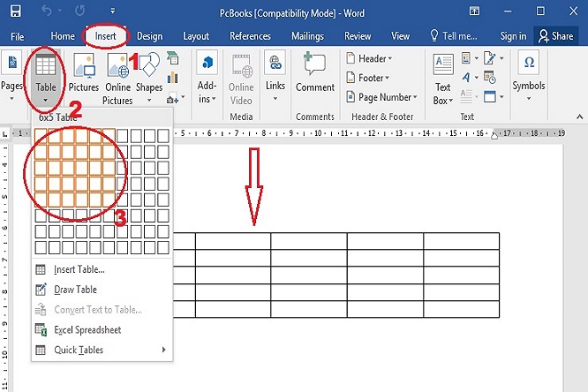Click the Pictures icon
588x392 pixels.
click(84, 73)
